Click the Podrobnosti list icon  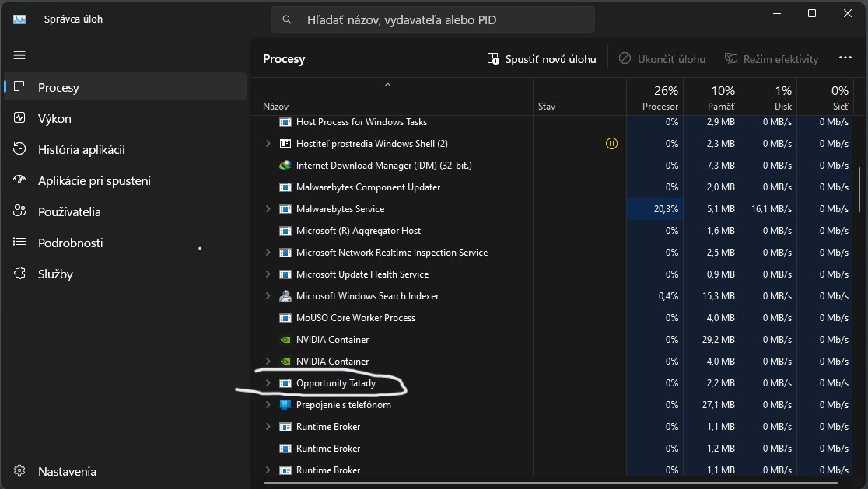[19, 242]
